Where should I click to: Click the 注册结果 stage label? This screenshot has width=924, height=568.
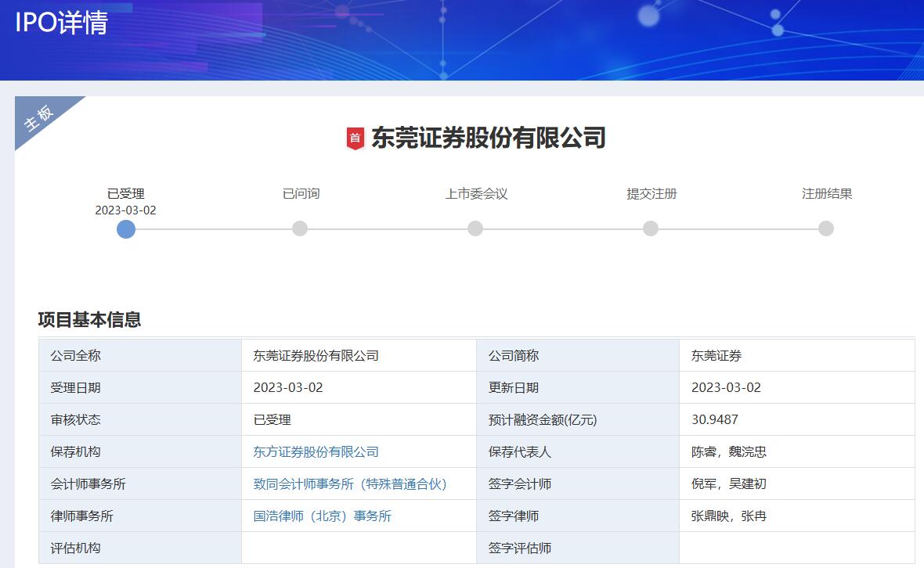pos(827,194)
